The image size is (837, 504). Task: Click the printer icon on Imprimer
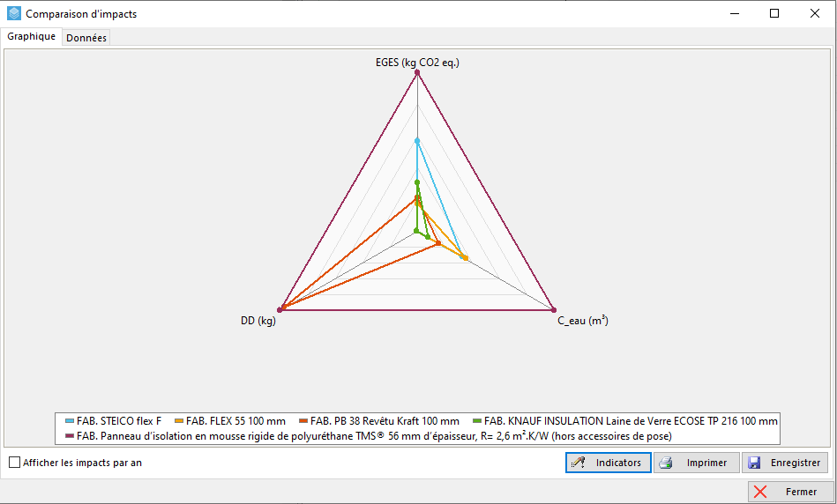(x=666, y=463)
